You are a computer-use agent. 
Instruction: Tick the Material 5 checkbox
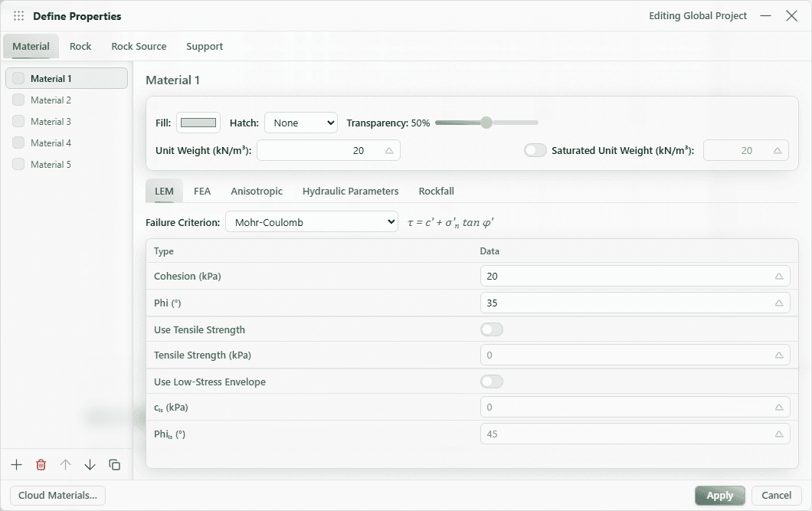[18, 164]
